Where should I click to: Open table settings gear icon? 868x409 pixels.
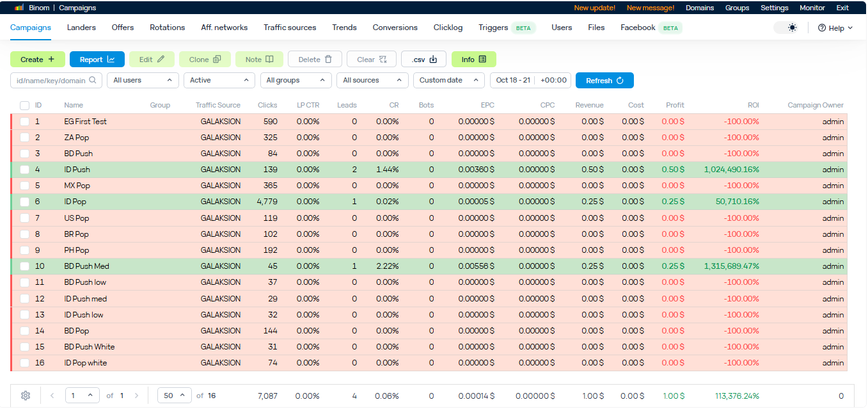pos(26,396)
